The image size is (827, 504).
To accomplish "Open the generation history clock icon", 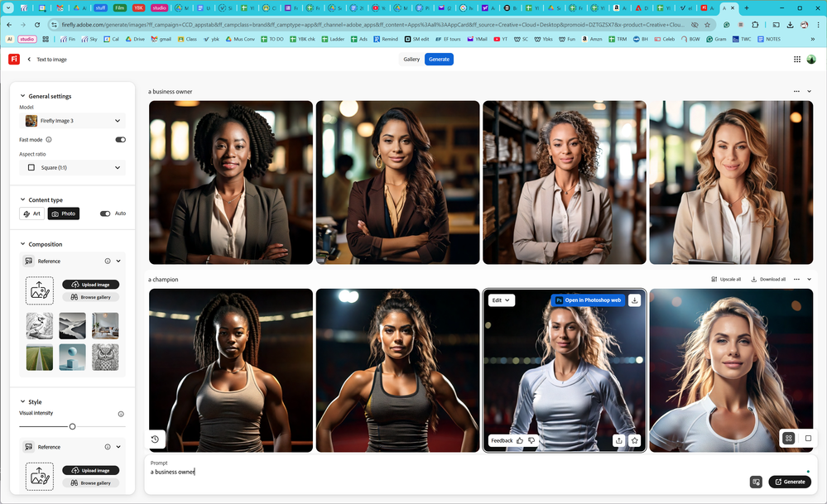I will tap(155, 439).
